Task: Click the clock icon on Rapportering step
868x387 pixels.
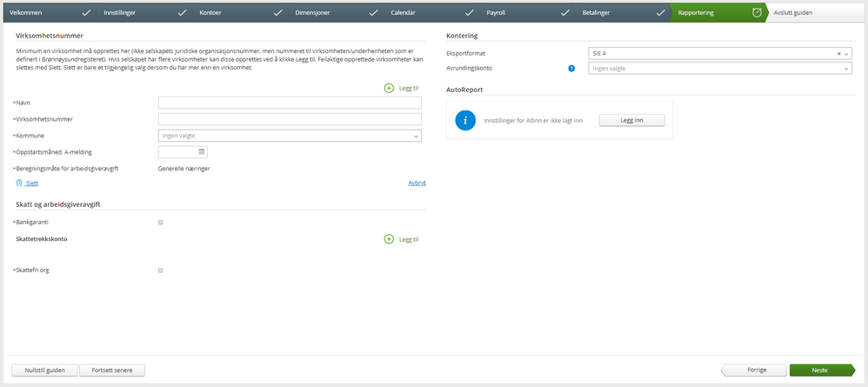Action: click(x=757, y=13)
